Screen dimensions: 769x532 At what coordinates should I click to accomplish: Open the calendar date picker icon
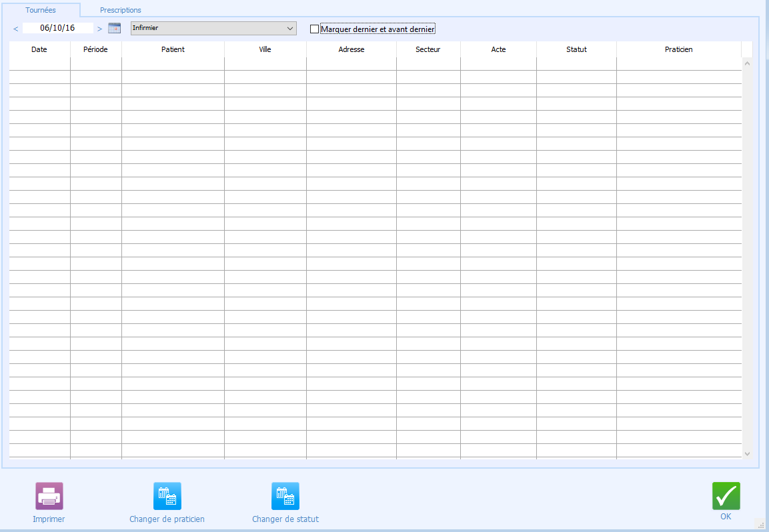click(114, 28)
